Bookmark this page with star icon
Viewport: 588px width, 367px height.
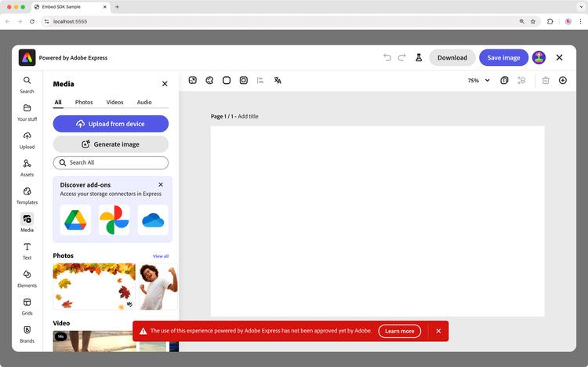tap(533, 21)
